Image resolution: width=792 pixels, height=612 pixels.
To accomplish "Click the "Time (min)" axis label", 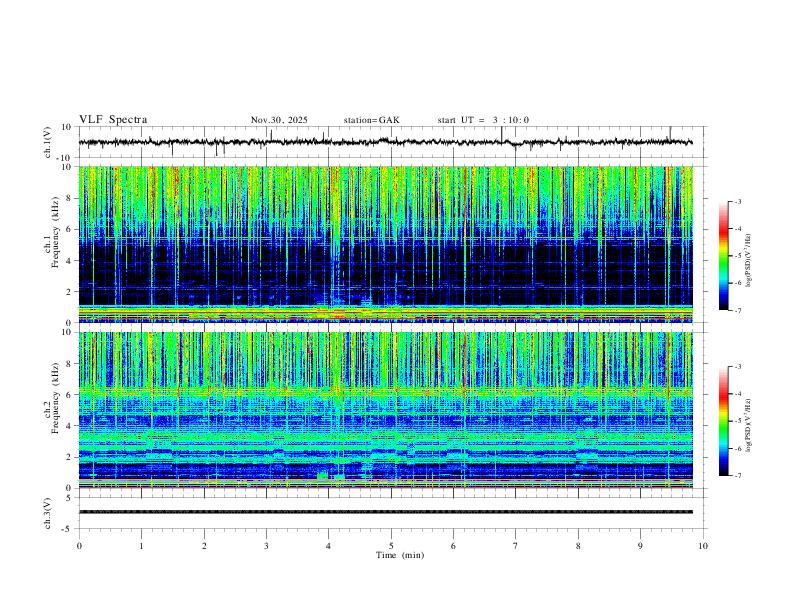I will [400, 555].
